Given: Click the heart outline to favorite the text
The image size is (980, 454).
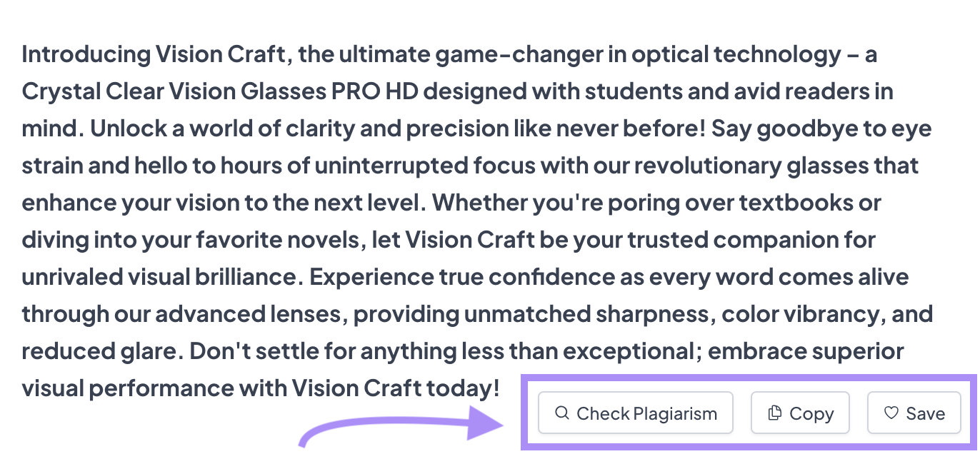Looking at the screenshot, I should point(891,413).
